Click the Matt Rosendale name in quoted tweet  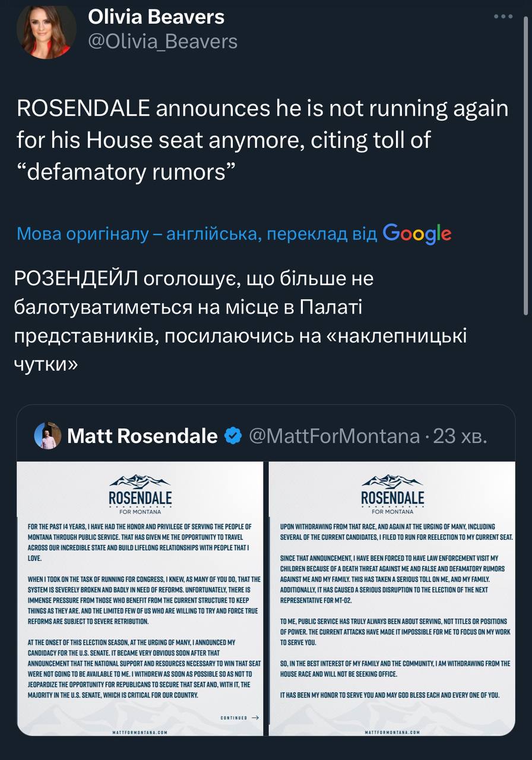coord(142,436)
